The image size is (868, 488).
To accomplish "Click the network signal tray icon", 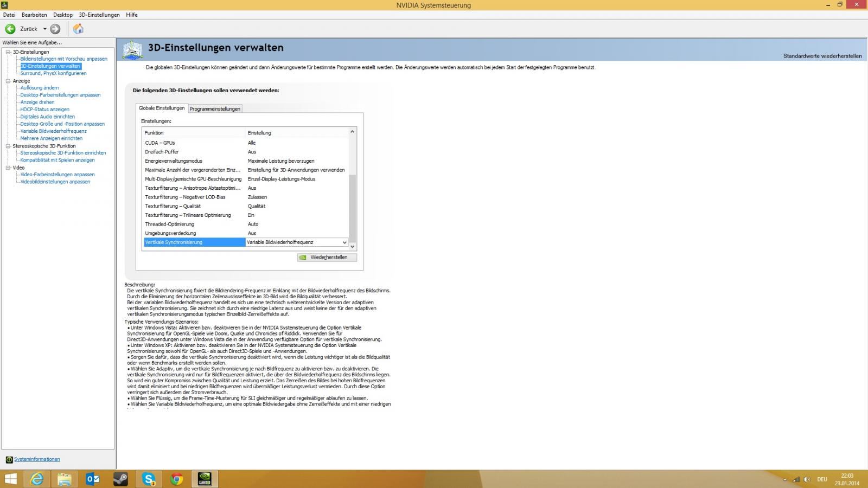I will [x=796, y=479].
